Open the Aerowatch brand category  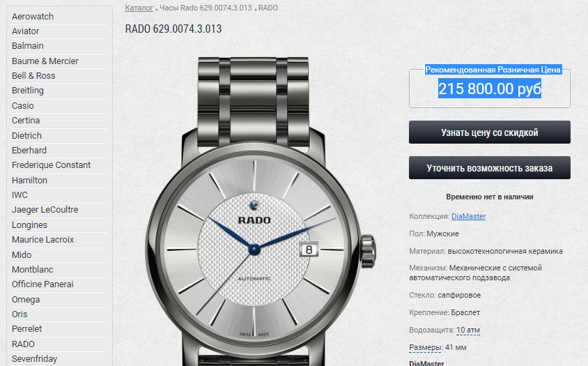coord(33,17)
